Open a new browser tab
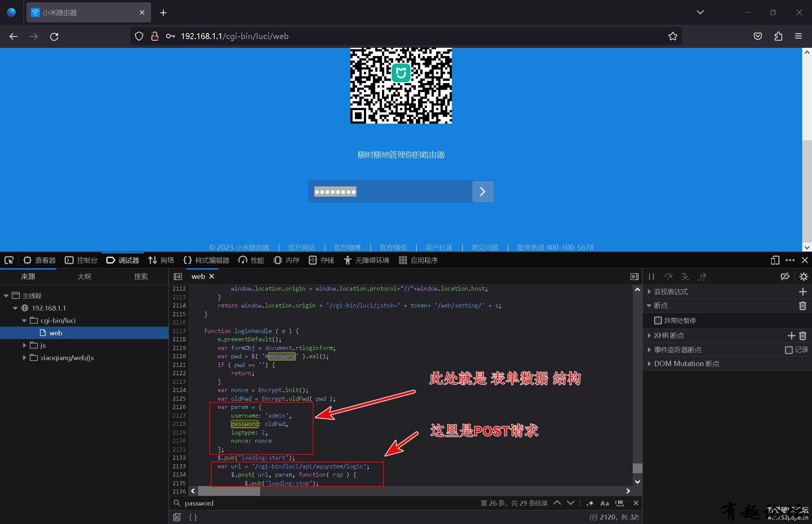This screenshot has width=812, height=524. pos(163,13)
